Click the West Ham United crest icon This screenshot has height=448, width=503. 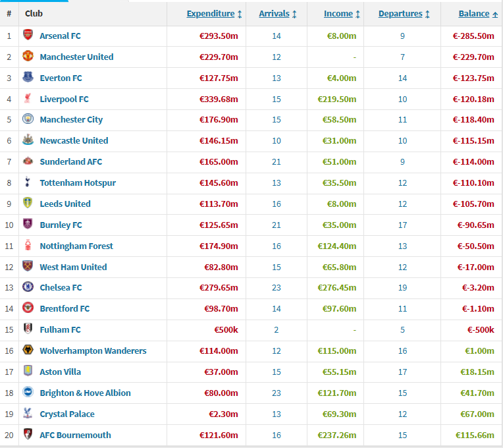click(x=28, y=266)
